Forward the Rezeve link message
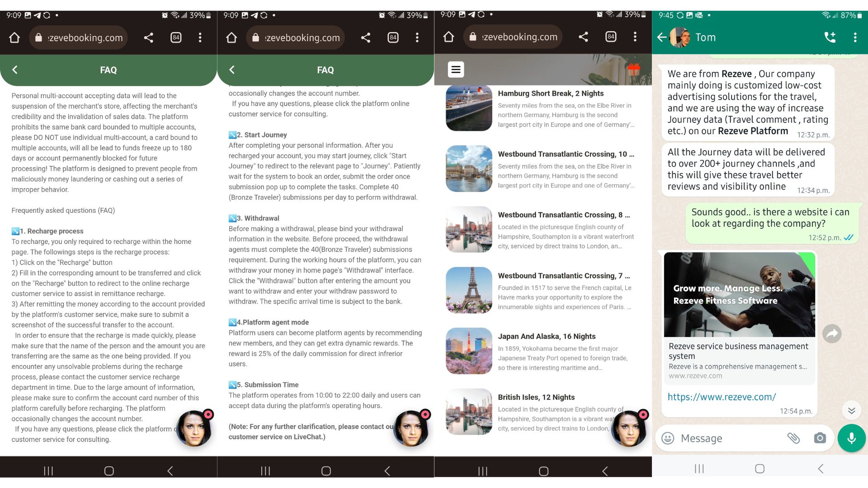The width and height of the screenshot is (868, 488). tap(832, 334)
